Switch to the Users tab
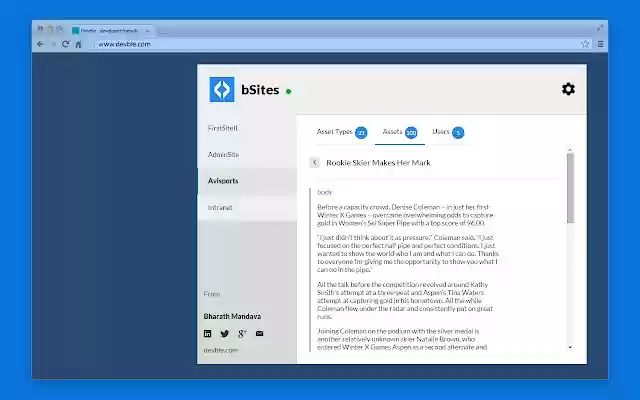The width and height of the screenshot is (640, 400). click(448, 132)
